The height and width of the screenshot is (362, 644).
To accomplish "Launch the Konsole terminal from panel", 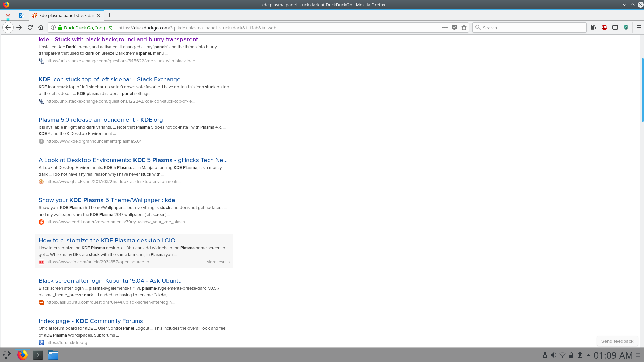I will point(38,355).
